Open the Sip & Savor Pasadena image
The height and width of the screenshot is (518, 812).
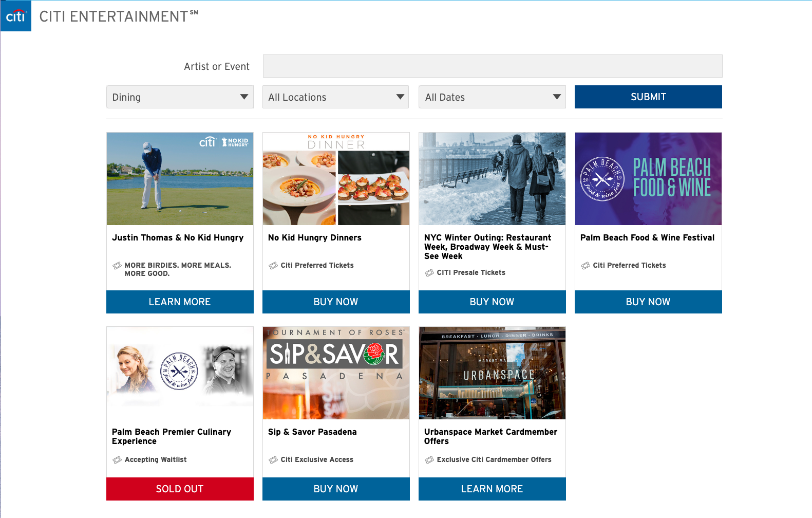(x=336, y=373)
